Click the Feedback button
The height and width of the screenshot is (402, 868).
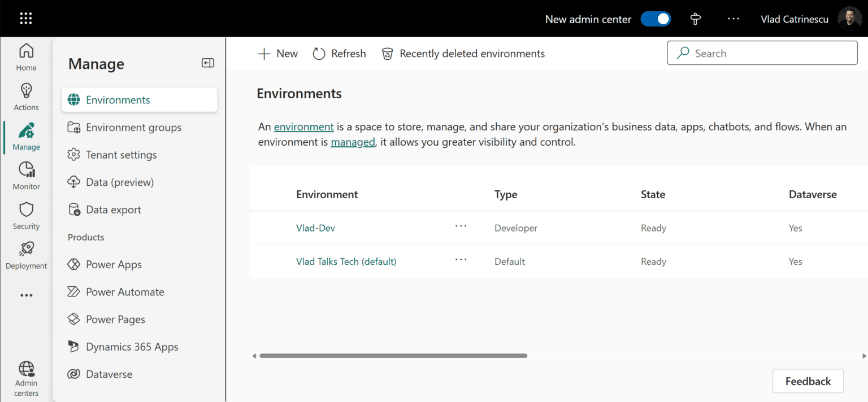pos(808,381)
